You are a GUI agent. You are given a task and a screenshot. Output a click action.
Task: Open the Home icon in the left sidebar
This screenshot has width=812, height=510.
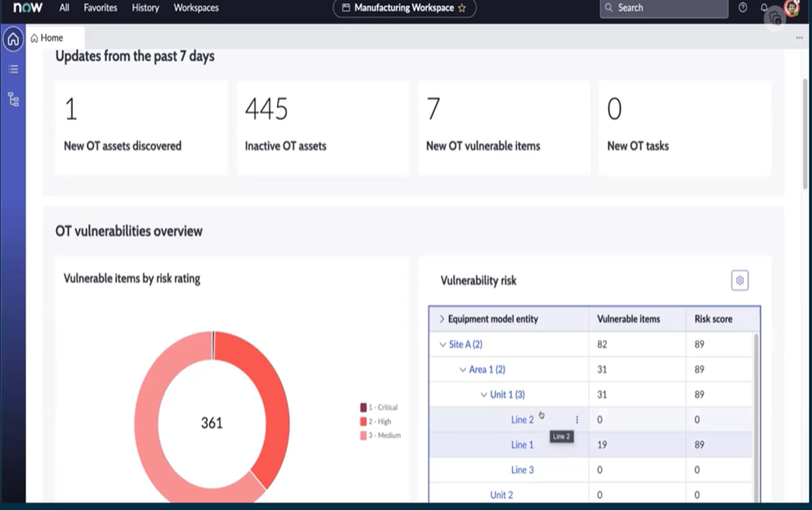pyautogui.click(x=12, y=38)
